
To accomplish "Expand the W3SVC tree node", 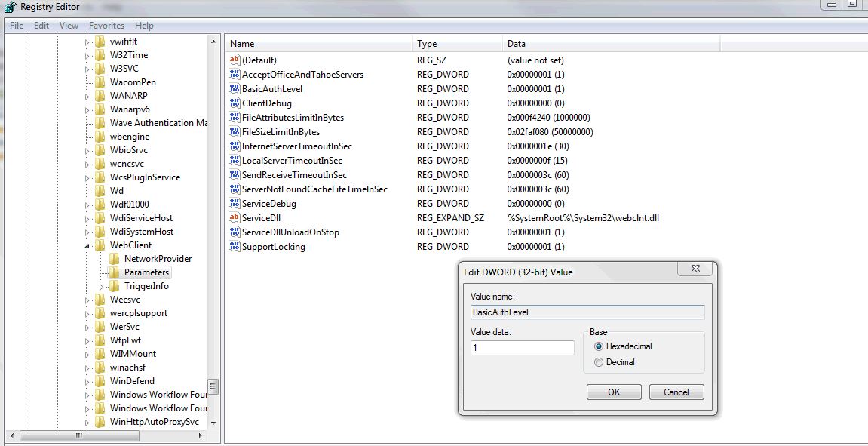I will (x=87, y=69).
